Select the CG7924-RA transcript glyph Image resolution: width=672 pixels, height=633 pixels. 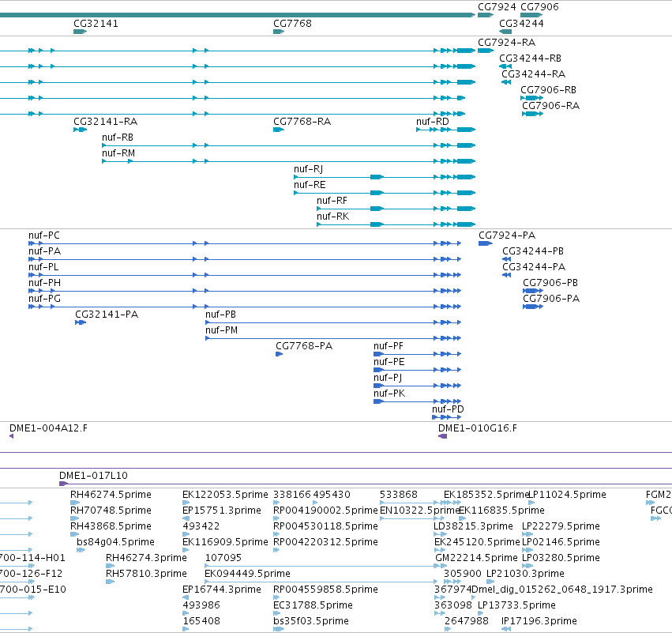pyautogui.click(x=486, y=51)
